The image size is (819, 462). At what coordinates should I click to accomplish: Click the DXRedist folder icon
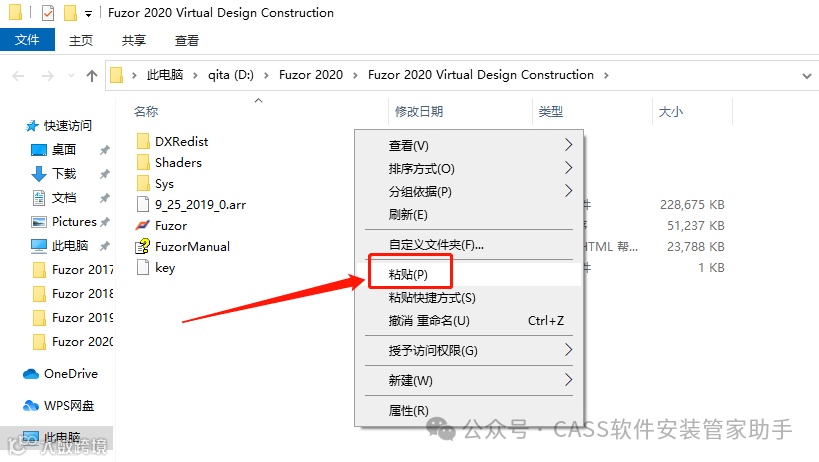coord(143,141)
